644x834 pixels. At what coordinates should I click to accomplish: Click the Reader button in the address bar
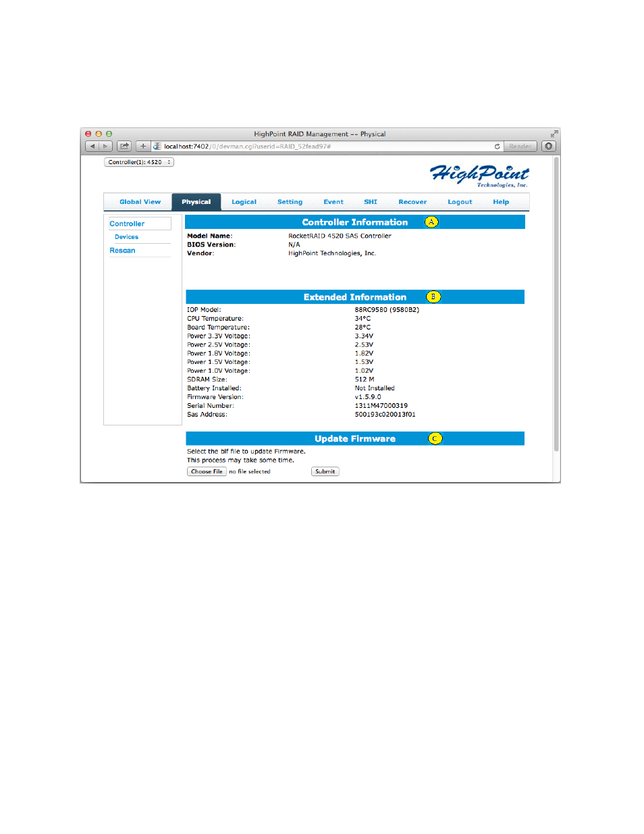[x=520, y=147]
